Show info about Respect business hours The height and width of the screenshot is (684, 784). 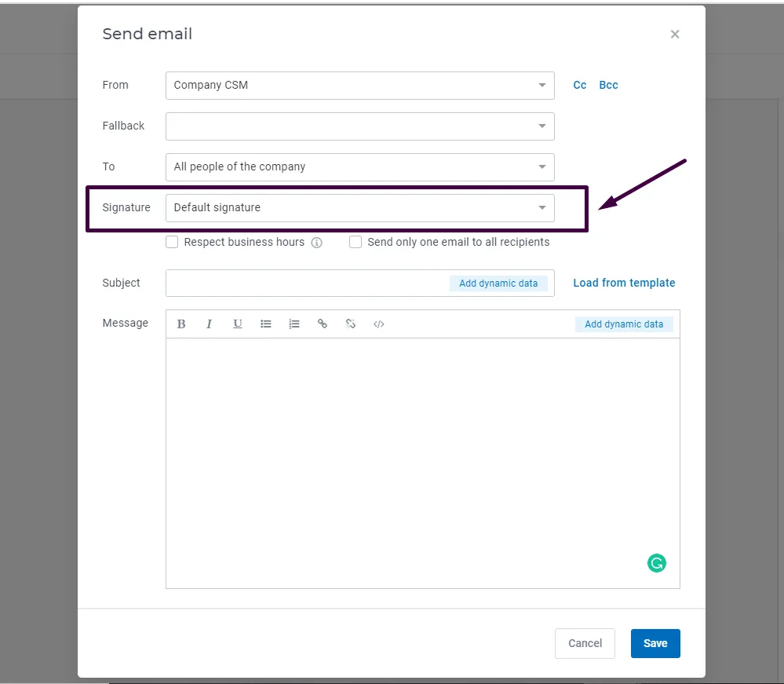pyautogui.click(x=316, y=243)
